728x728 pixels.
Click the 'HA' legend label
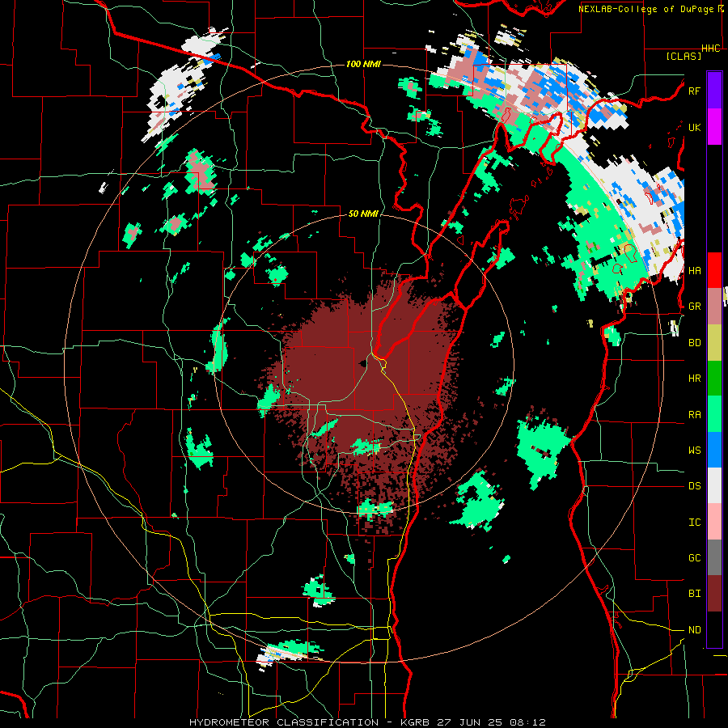pos(695,270)
